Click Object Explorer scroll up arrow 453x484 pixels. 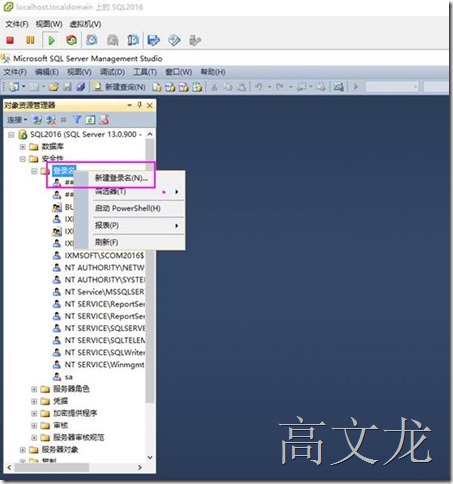tap(150, 134)
